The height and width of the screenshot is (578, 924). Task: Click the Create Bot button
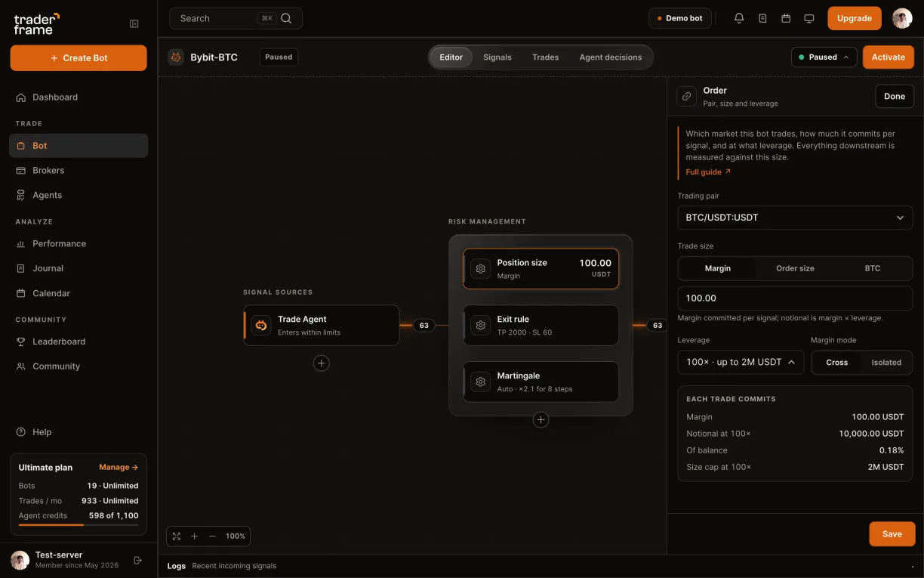(79, 58)
